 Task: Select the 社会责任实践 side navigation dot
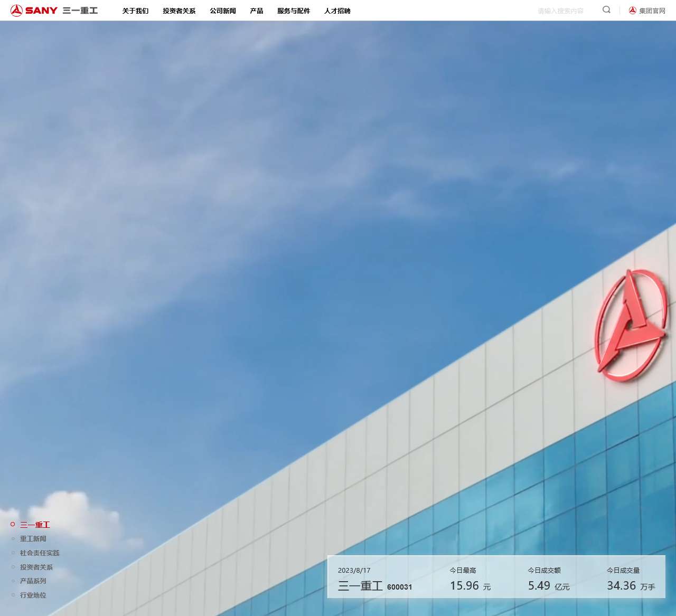click(13, 553)
